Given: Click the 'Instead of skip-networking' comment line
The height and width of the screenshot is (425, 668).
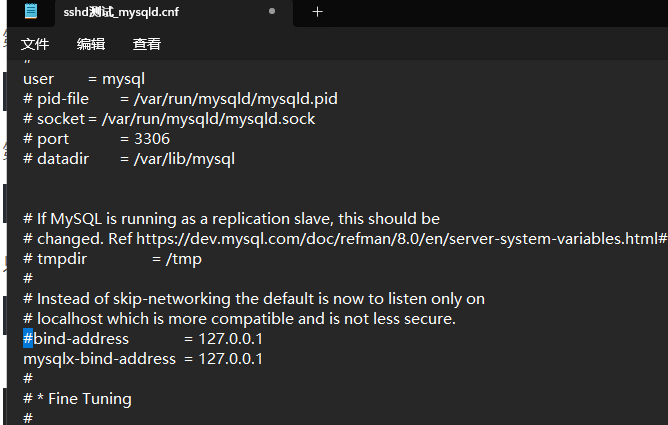Looking at the screenshot, I should [260, 299].
